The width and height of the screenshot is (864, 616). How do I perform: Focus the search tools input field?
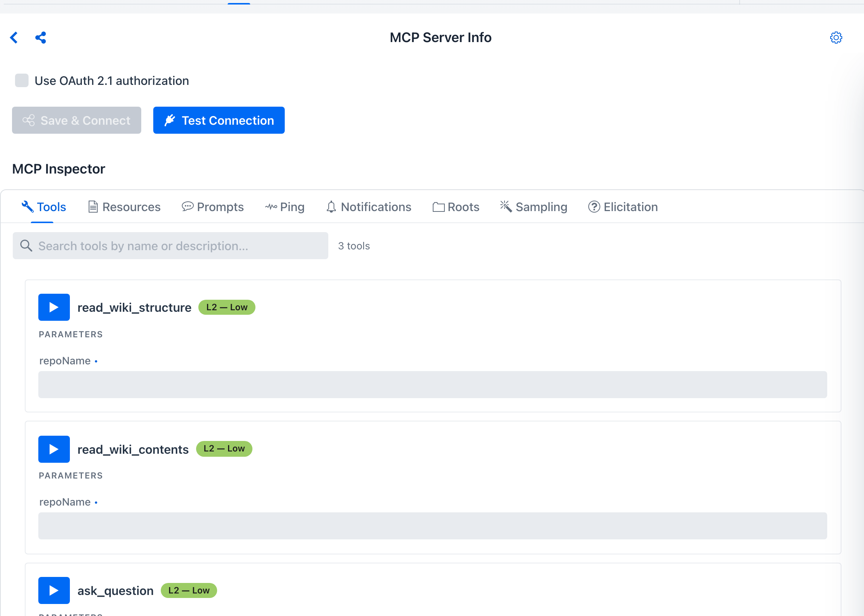click(x=170, y=246)
